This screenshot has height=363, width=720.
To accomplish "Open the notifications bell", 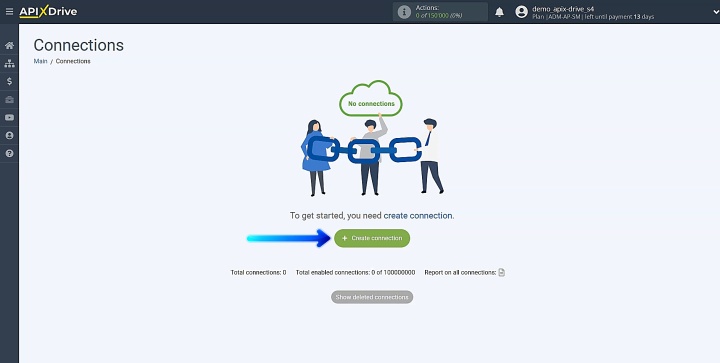I will (x=499, y=12).
